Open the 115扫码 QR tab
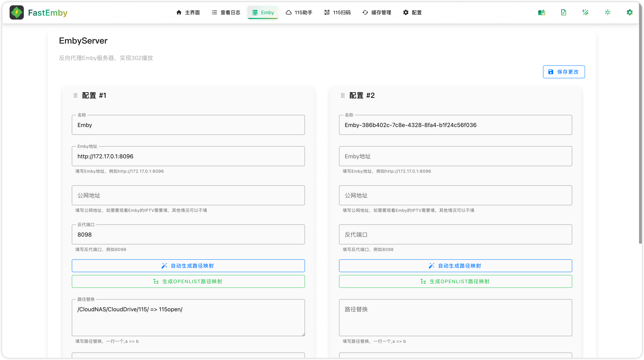 click(x=337, y=12)
